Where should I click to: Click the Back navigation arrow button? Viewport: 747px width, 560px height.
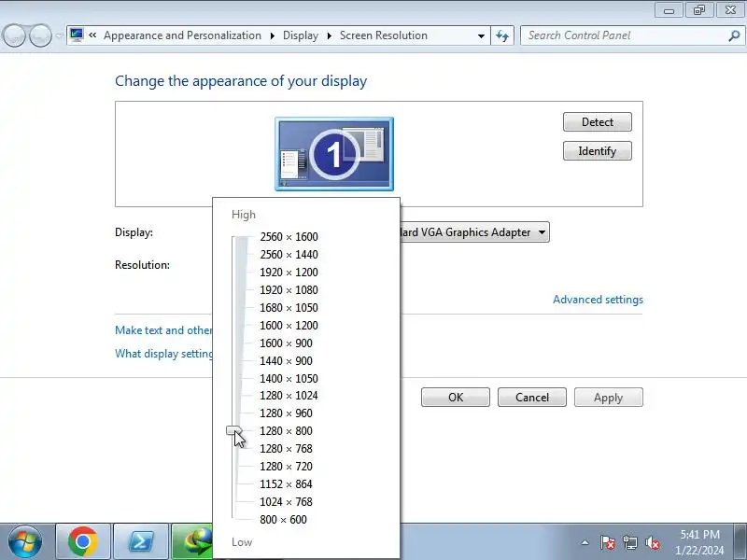[14, 35]
